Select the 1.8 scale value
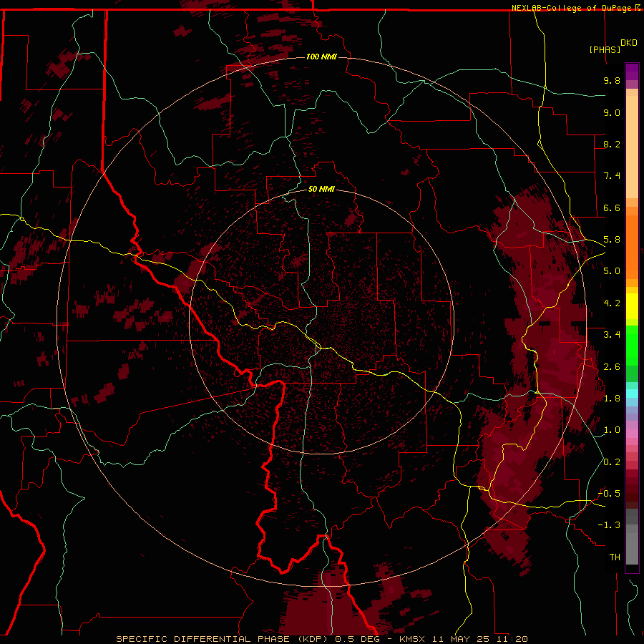644x644 pixels. (612, 399)
